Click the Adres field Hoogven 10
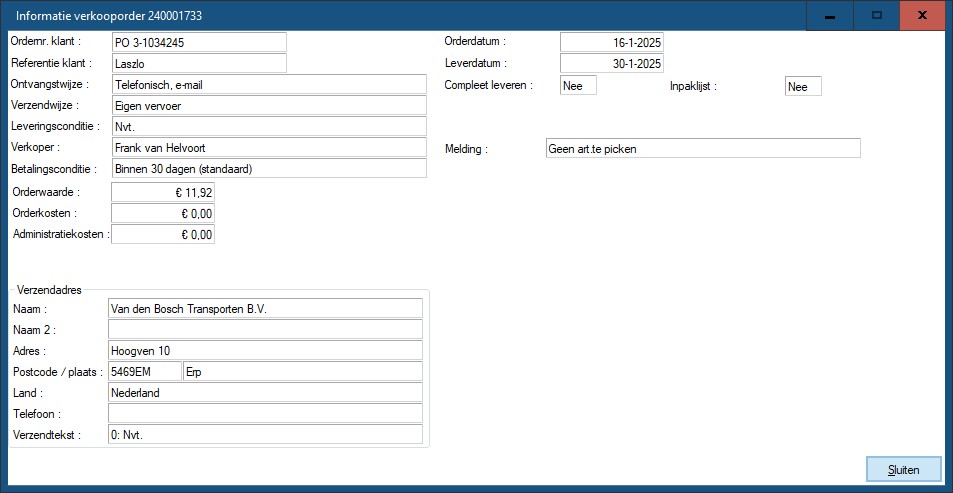 point(265,350)
